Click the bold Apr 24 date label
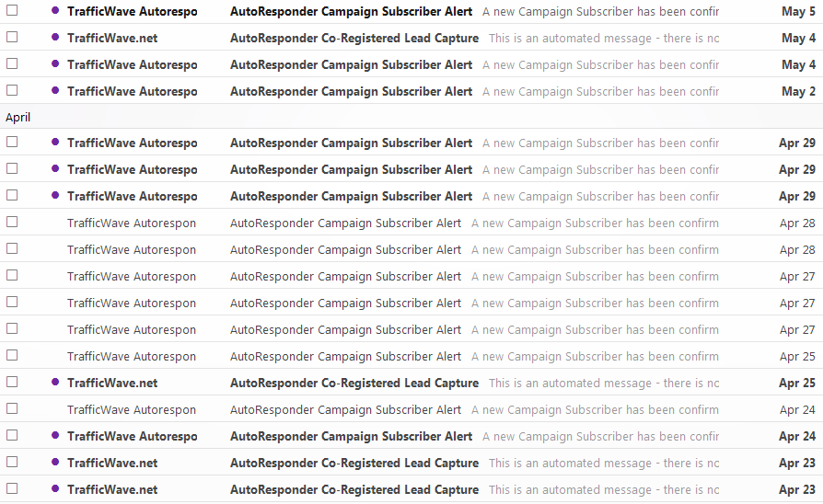The image size is (823, 504). (x=796, y=437)
